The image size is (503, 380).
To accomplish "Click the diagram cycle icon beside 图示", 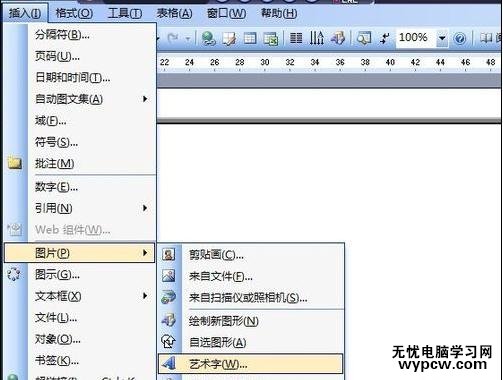I will click(x=14, y=274).
